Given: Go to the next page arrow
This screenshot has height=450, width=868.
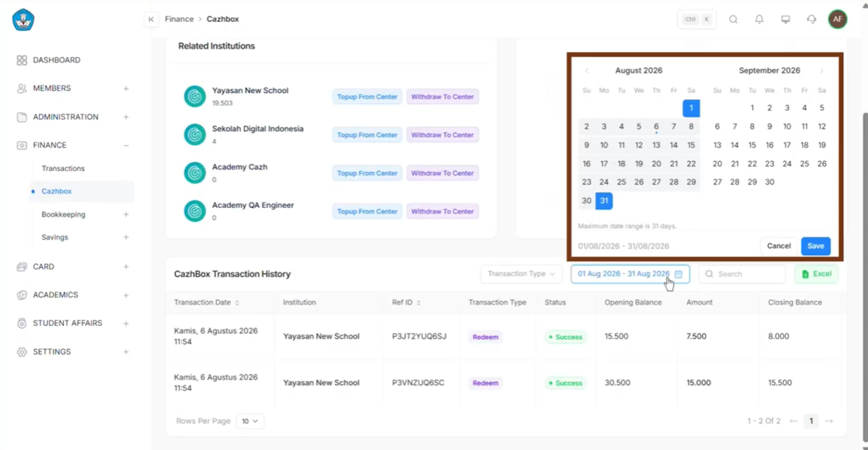Looking at the screenshot, I should (829, 421).
